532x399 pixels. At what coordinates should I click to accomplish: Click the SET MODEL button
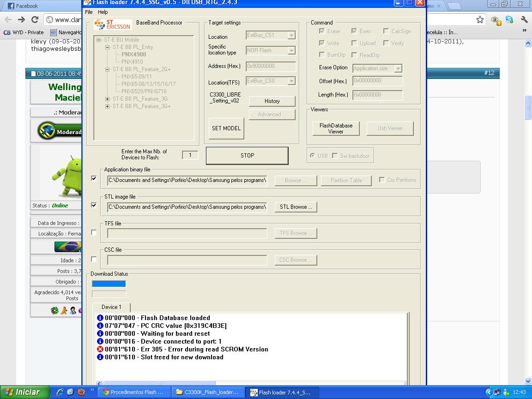click(x=226, y=128)
